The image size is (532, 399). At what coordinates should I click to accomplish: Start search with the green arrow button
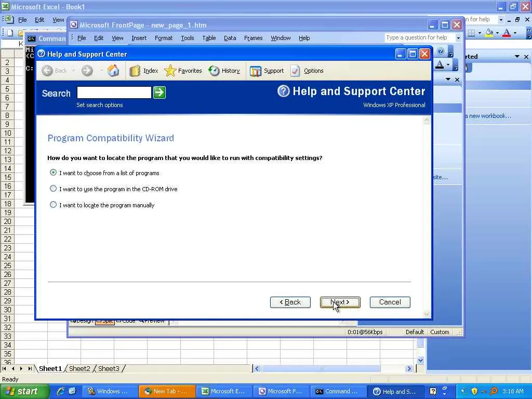[x=159, y=92]
